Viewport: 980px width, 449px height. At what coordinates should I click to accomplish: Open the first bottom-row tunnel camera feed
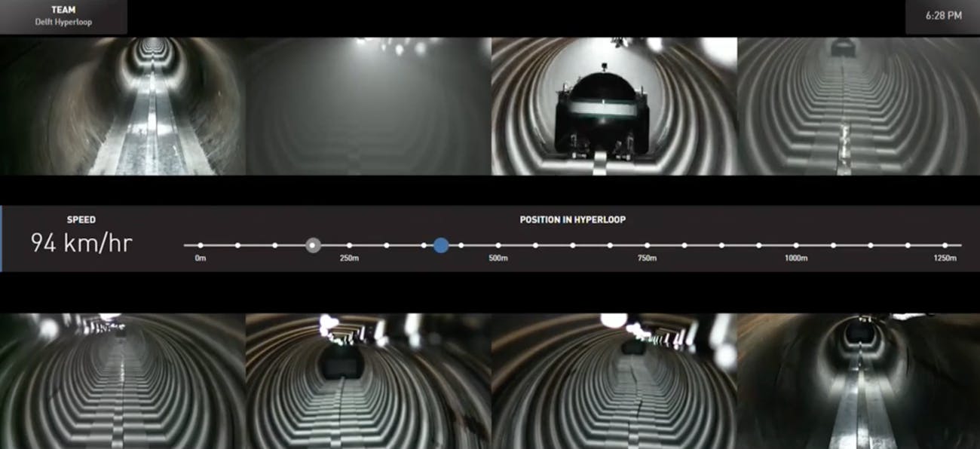pyautogui.click(x=122, y=381)
